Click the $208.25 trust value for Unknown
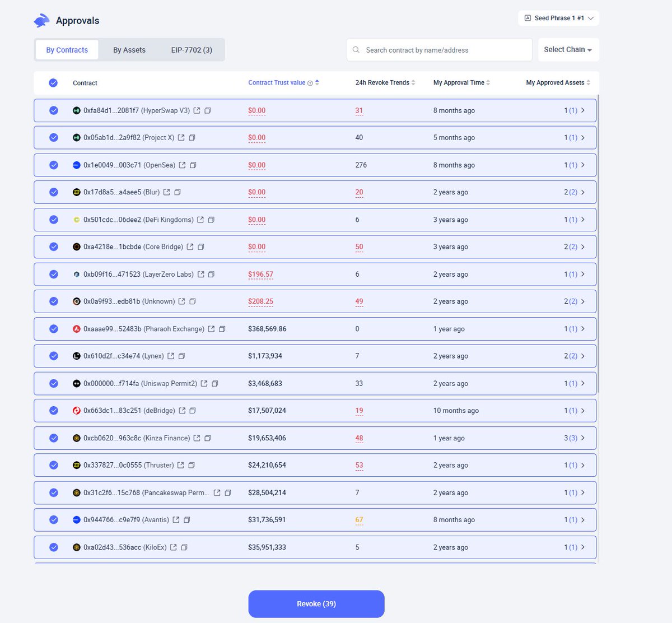 coord(261,301)
